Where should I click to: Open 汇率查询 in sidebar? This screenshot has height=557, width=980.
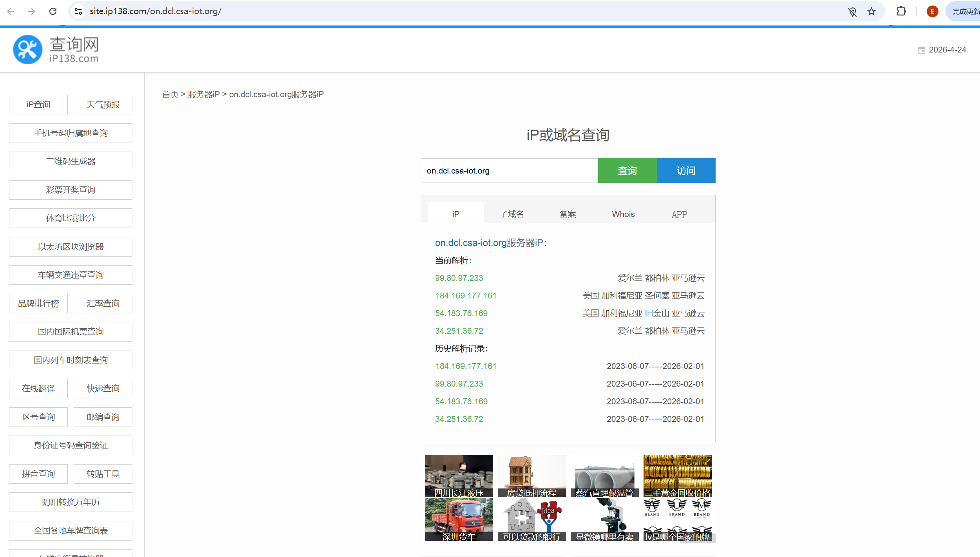point(103,304)
